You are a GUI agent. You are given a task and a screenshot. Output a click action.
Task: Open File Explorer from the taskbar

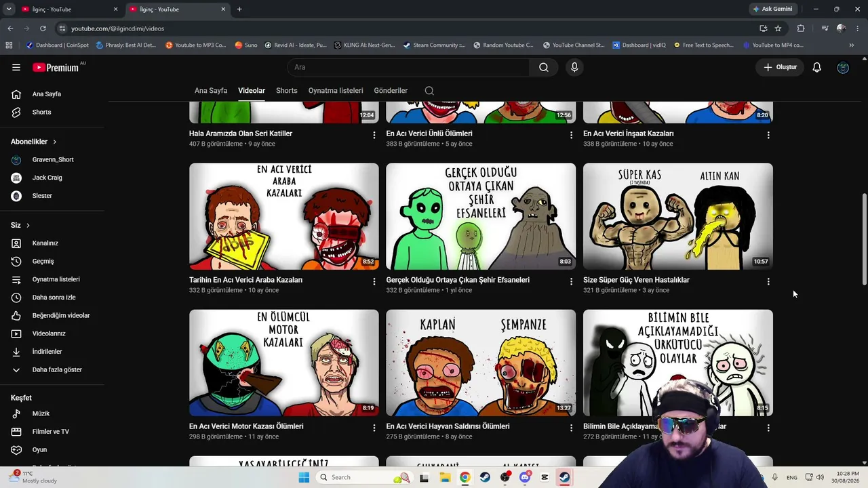[x=445, y=477]
